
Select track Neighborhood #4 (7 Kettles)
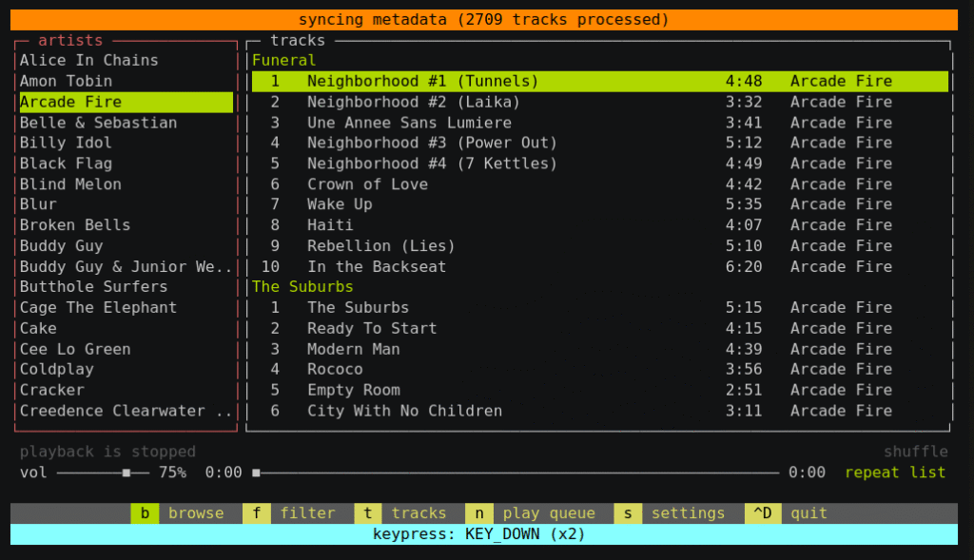coord(600,164)
